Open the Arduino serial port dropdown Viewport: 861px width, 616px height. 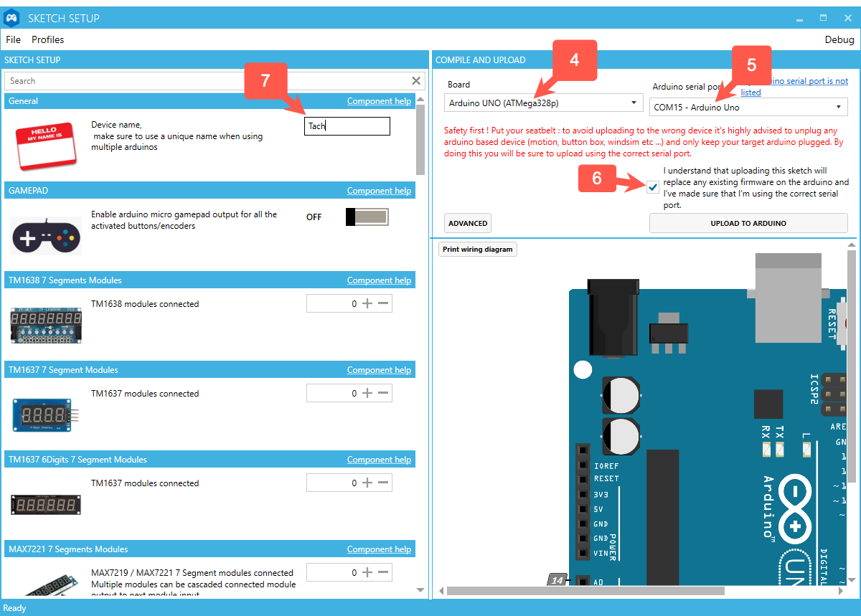[x=748, y=108]
